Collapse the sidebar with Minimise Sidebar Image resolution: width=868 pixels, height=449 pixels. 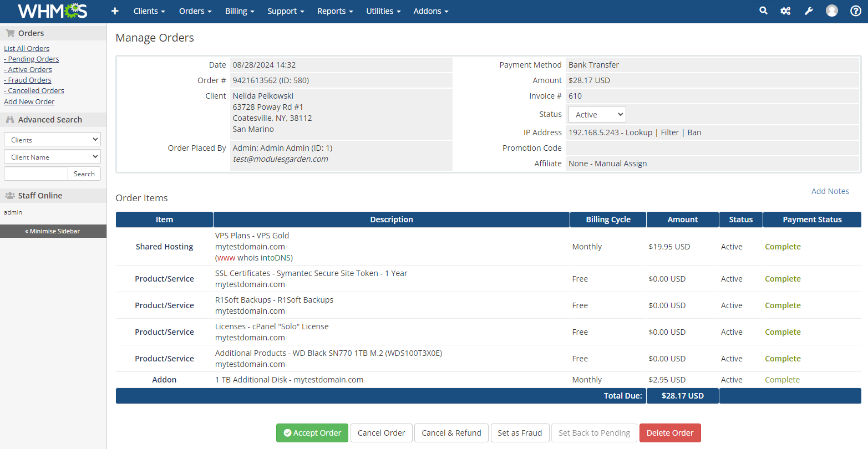coord(53,231)
